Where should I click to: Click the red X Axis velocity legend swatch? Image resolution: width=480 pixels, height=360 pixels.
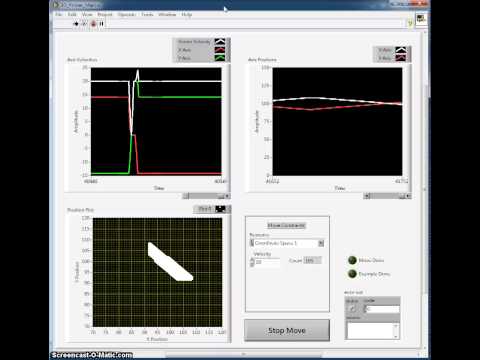click(x=220, y=50)
